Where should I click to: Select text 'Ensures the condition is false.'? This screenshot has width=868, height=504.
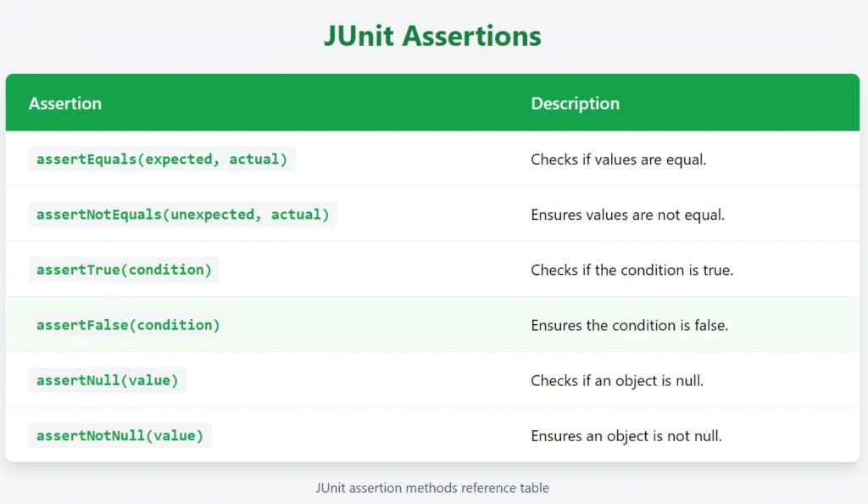(630, 326)
